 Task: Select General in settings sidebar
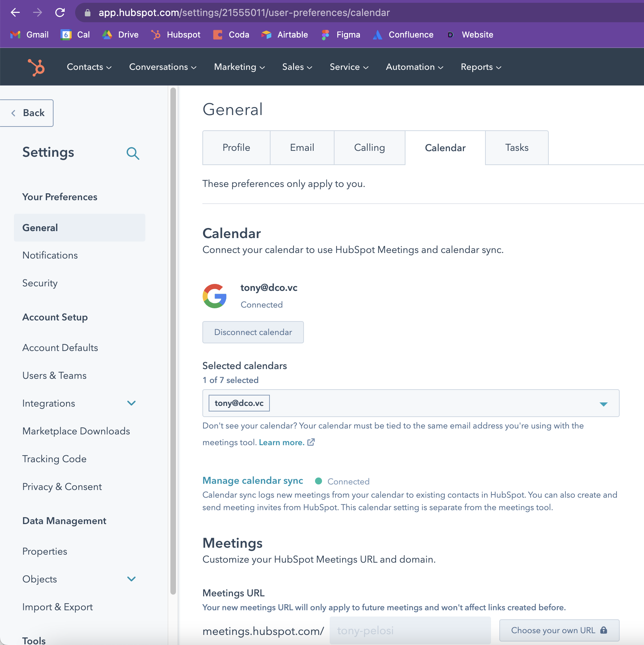(x=80, y=228)
